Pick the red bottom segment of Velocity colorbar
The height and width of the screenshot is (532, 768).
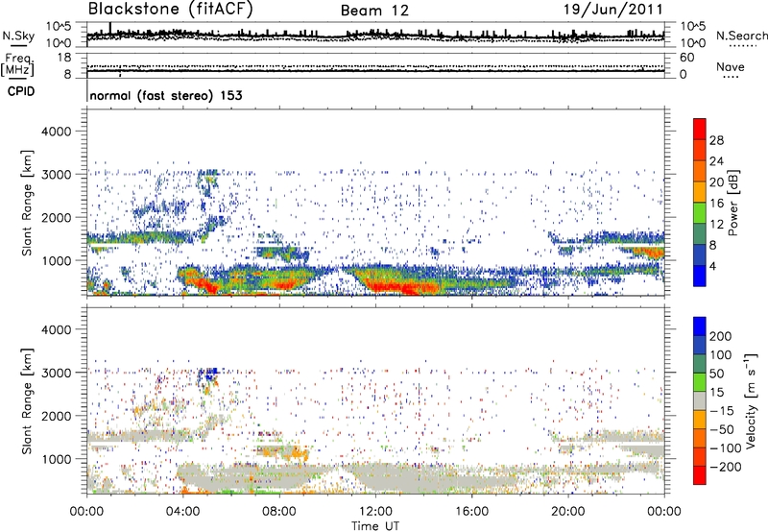coord(700,475)
